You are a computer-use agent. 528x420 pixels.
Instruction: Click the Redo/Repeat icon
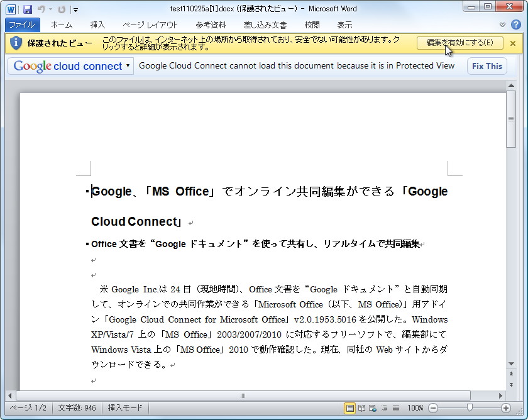click(62, 9)
